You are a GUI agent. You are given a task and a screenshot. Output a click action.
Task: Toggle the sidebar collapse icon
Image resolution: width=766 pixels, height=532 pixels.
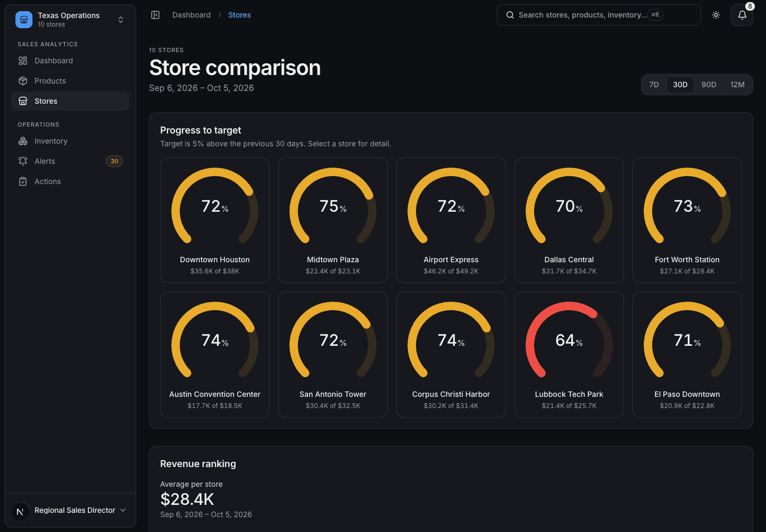click(x=155, y=15)
